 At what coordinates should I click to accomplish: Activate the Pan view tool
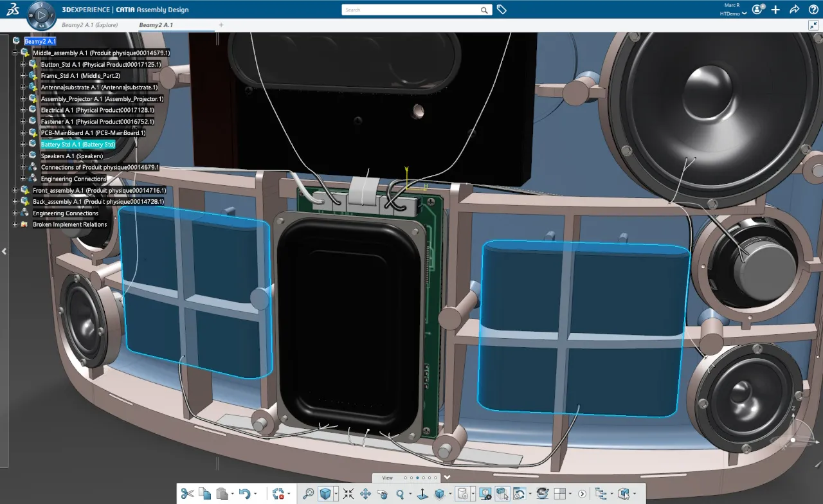365,494
